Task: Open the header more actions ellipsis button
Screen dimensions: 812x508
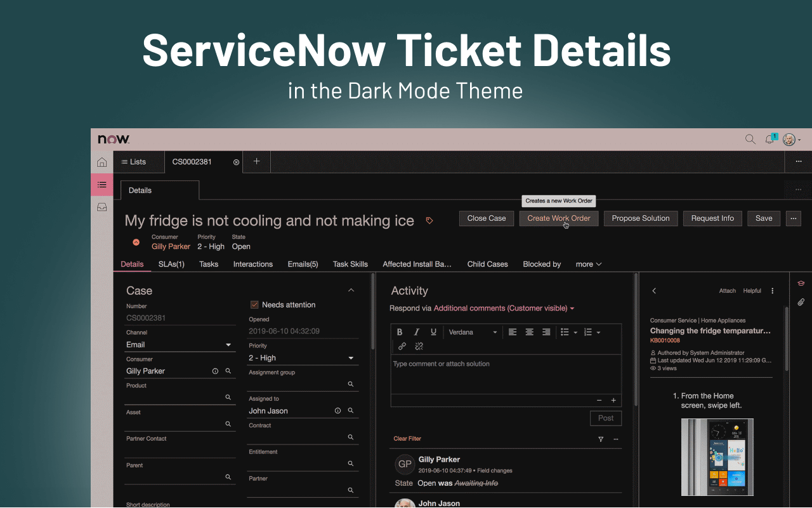Action: click(x=794, y=218)
